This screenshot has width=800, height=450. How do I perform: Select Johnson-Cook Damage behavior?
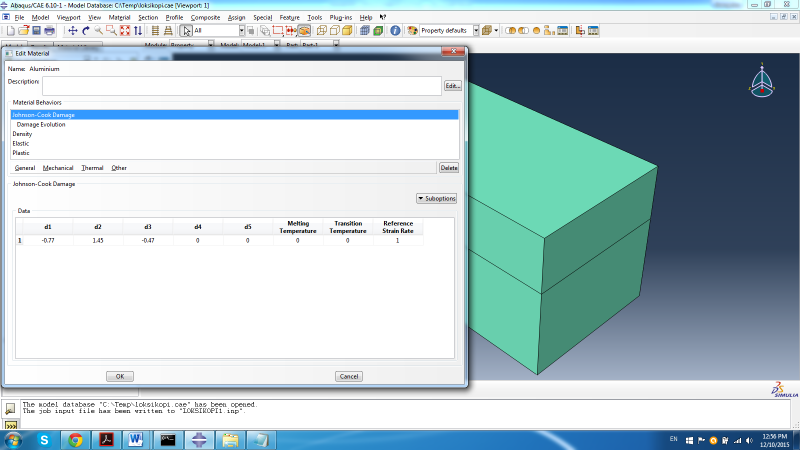coord(235,115)
